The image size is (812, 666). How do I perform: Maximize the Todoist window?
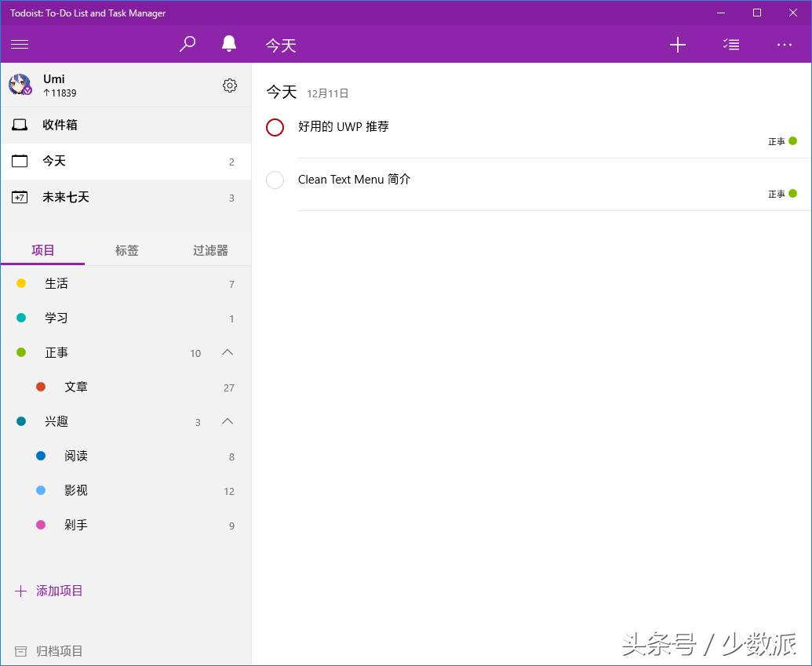pos(756,13)
